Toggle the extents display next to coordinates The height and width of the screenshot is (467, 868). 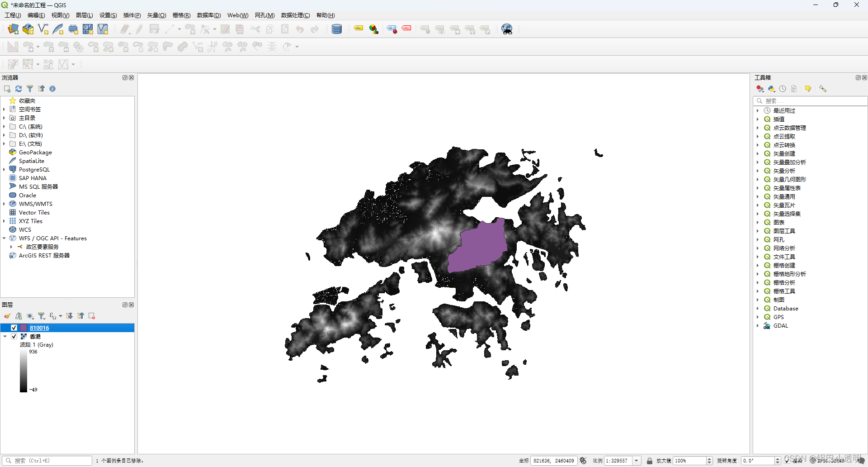tap(583, 461)
